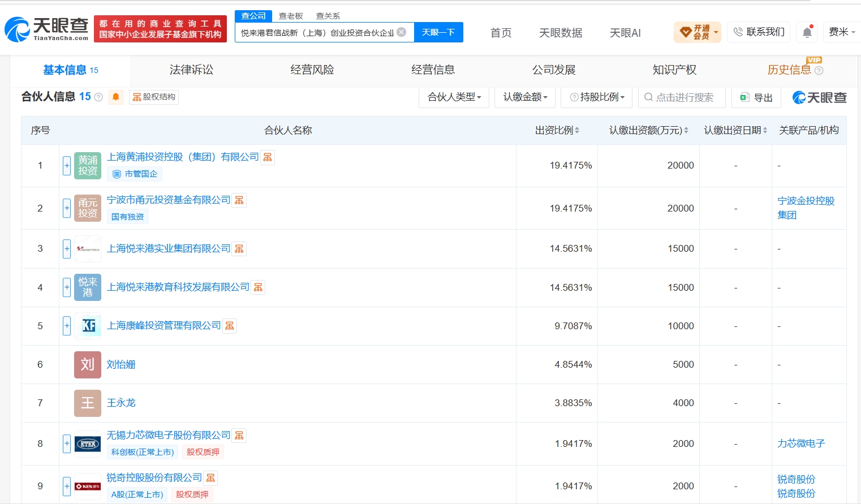Viewport: 861px width, 504px height.
Task: Open equity structure icon for 上海悦来港教育科技
Action: click(258, 288)
